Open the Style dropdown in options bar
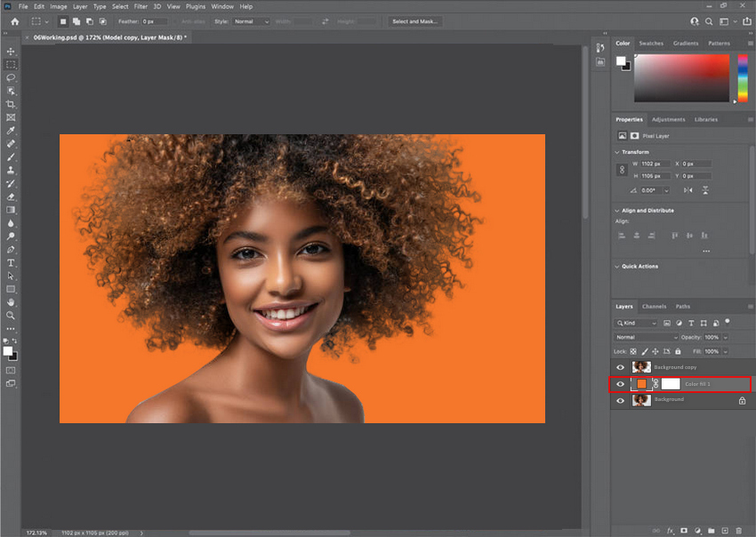The height and width of the screenshot is (537, 756). coord(251,21)
